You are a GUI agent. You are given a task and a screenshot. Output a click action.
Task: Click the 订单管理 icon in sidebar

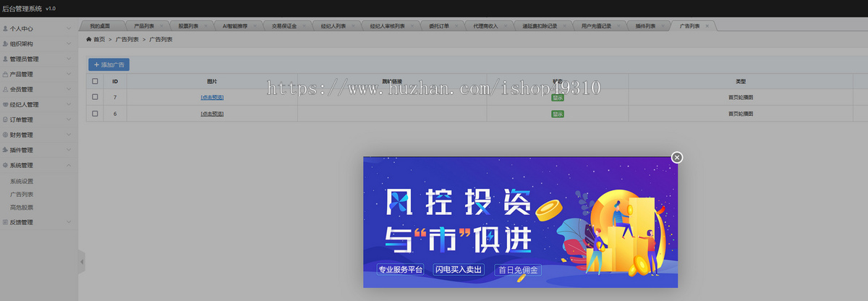pos(5,119)
